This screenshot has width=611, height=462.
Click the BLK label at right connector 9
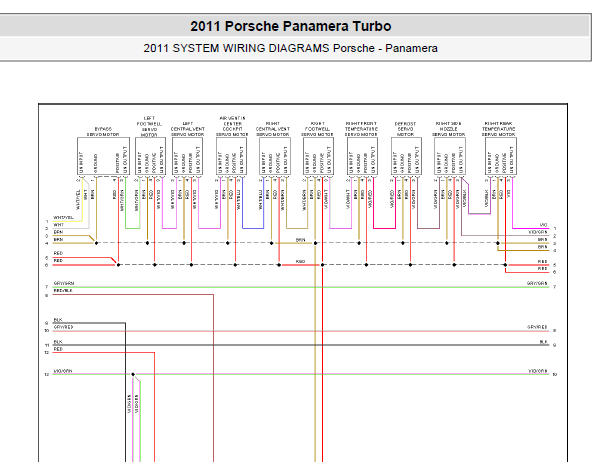pyautogui.click(x=544, y=342)
